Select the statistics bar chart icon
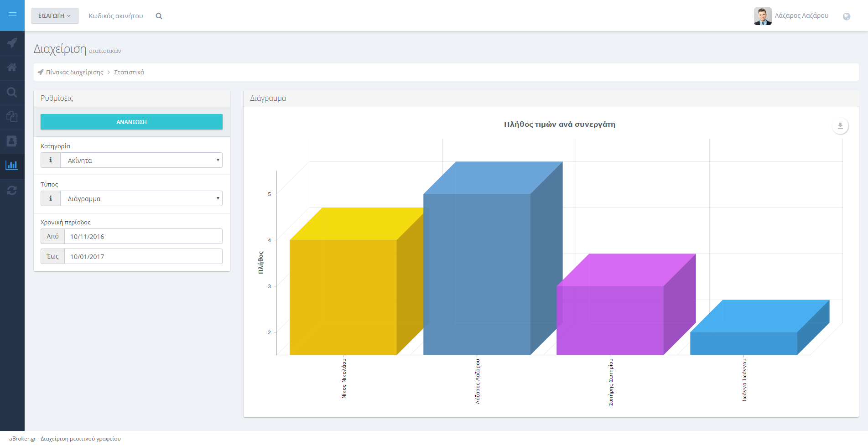Image resolution: width=868 pixels, height=446 pixels. pyautogui.click(x=12, y=166)
